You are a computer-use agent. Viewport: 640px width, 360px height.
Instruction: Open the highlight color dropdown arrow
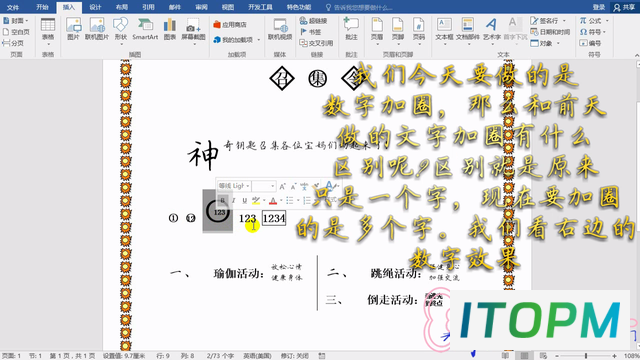pyautogui.click(x=264, y=200)
